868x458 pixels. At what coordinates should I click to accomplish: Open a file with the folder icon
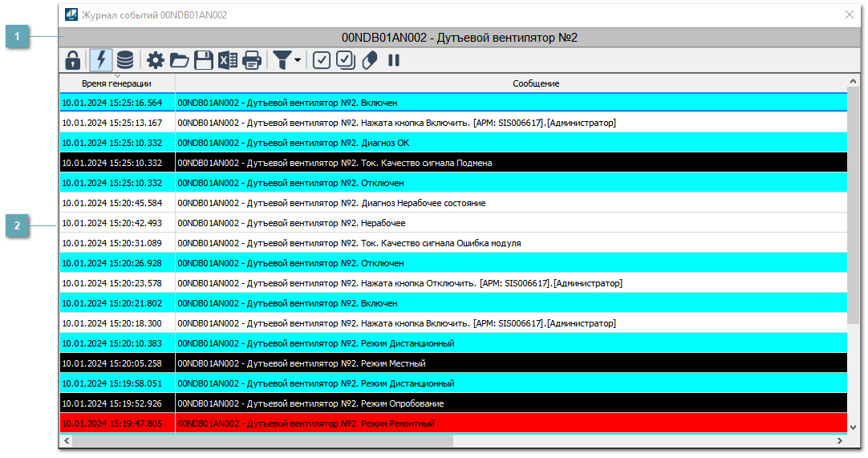point(179,60)
